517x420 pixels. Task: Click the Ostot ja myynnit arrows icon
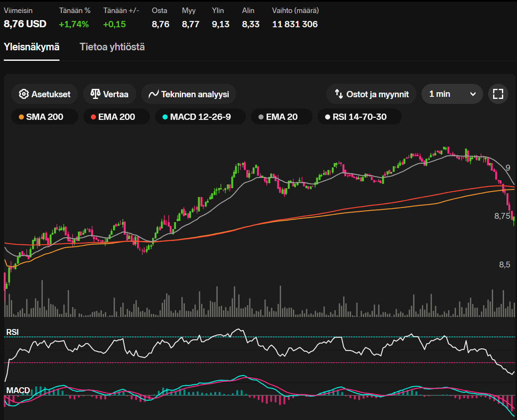[339, 94]
